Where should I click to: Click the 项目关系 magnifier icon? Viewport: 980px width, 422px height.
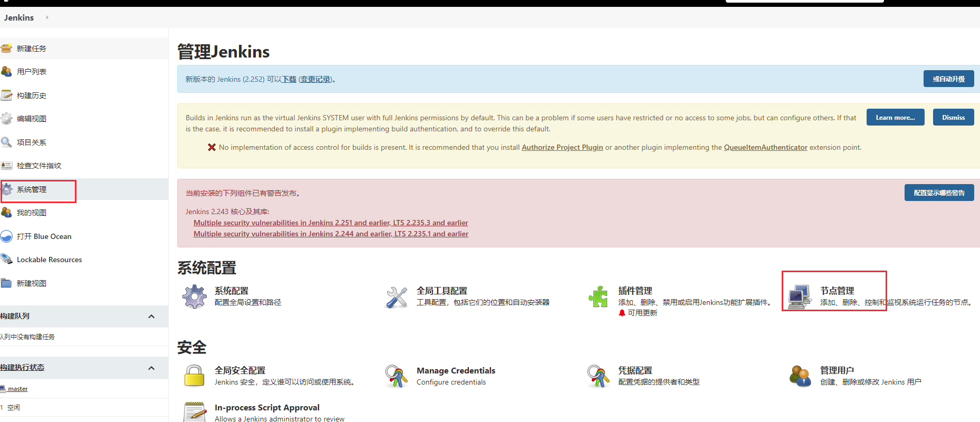click(6, 142)
